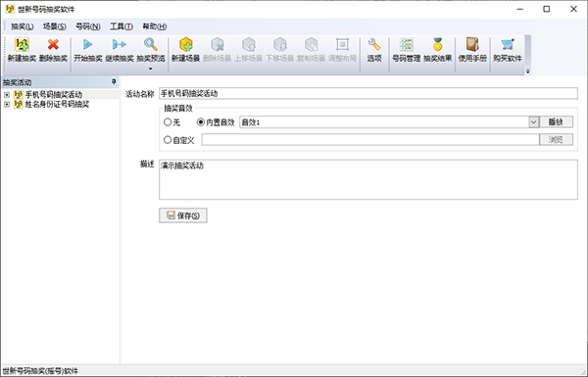
Task: Click the 抽奖活动 panel header
Action: click(x=60, y=82)
